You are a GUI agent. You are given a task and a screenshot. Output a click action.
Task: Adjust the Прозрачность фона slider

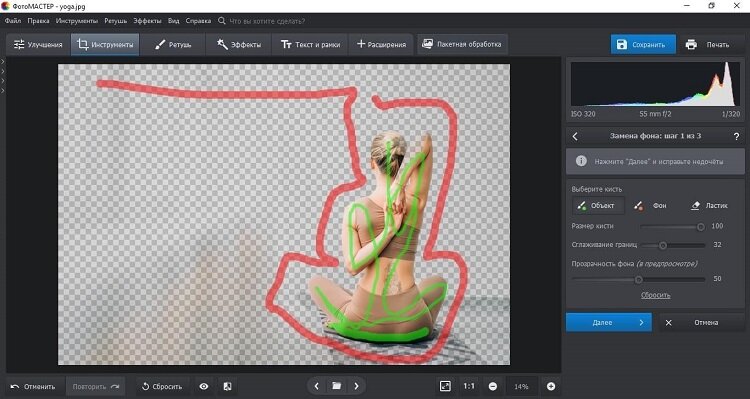(x=638, y=279)
